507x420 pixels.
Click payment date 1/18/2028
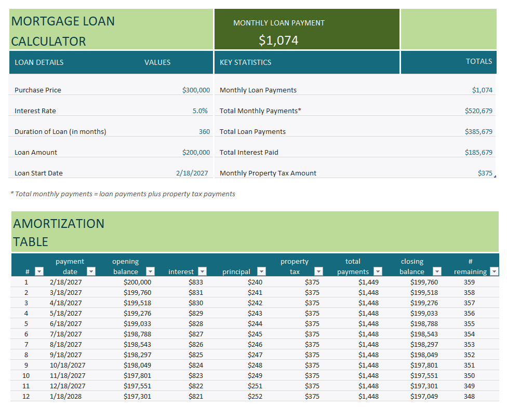[x=65, y=396]
